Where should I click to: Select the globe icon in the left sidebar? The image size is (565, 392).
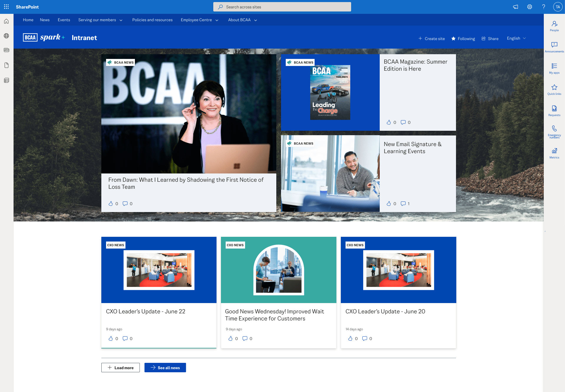click(6, 36)
